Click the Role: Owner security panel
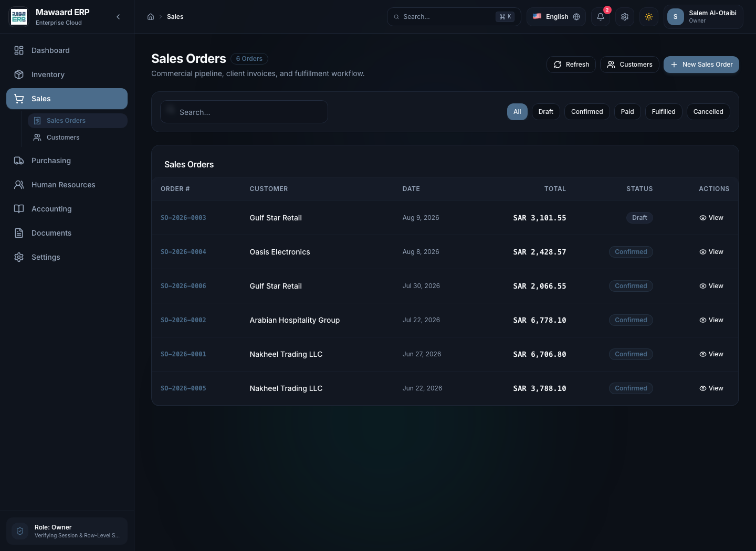 pos(67,531)
